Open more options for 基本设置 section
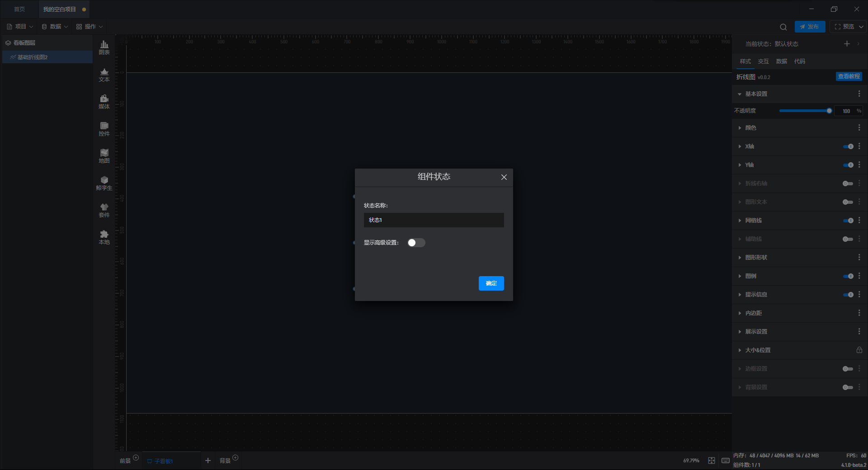The height and width of the screenshot is (470, 868). click(859, 94)
